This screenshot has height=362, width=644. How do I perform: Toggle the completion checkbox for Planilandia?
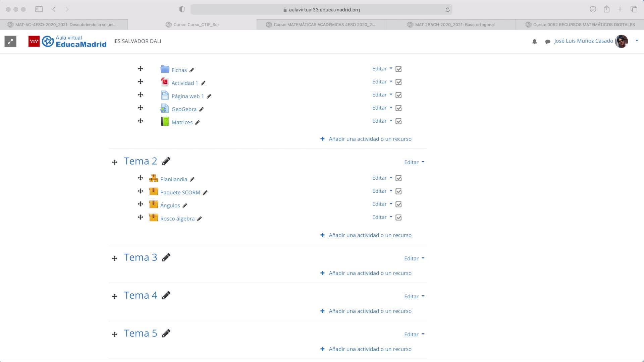[398, 178]
